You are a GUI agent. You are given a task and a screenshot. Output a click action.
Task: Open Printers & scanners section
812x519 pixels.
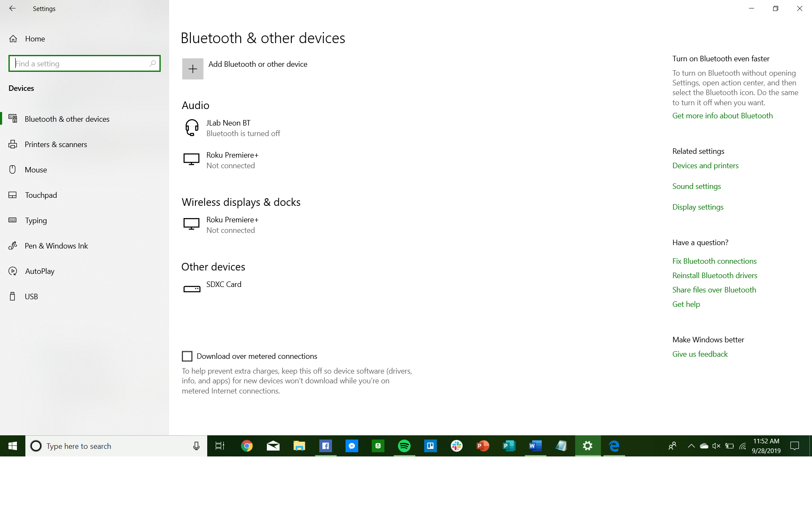(85, 145)
